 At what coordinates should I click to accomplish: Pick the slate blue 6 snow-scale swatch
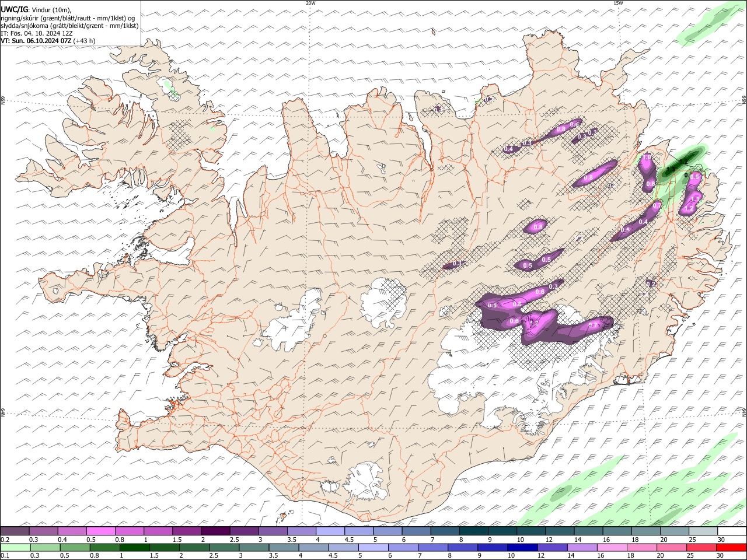pos(417,531)
